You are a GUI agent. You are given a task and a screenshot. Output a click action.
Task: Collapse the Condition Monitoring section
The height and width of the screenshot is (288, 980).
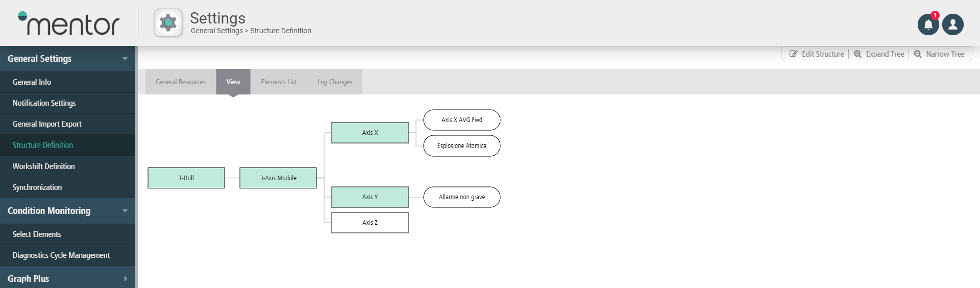pyautogui.click(x=125, y=211)
